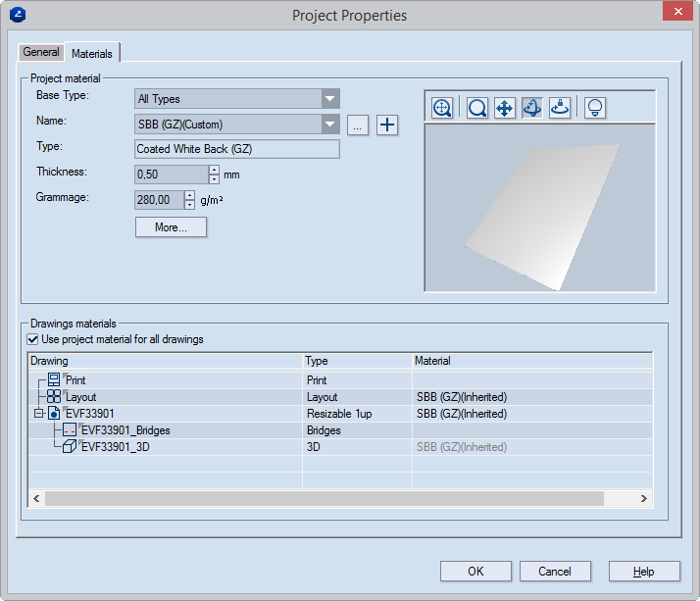Increase Thickness with the up arrow
This screenshot has width=700, height=601.
tap(214, 170)
